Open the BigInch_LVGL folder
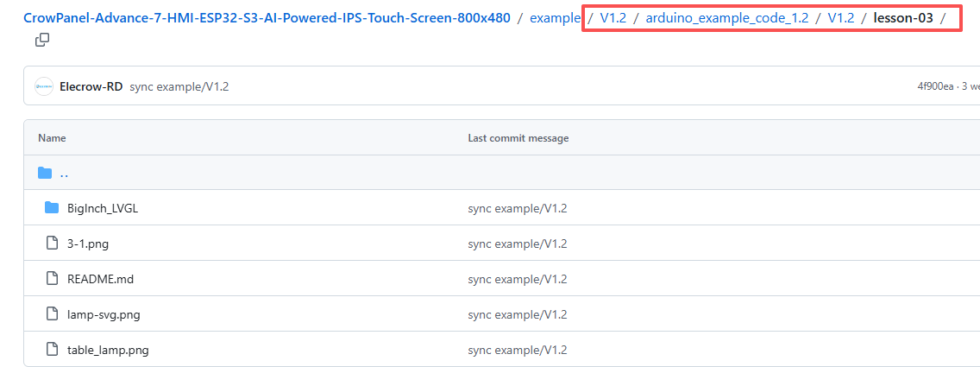Image resolution: width=980 pixels, height=367 pixels. (x=103, y=208)
